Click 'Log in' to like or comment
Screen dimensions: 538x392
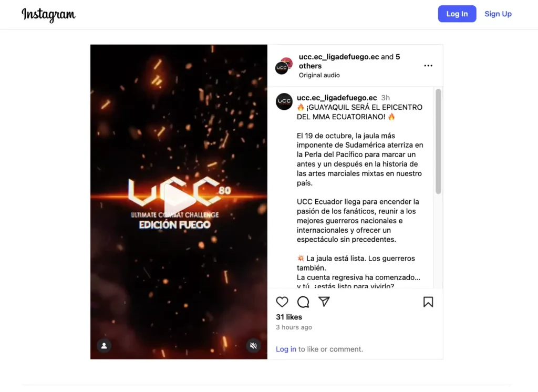click(x=286, y=349)
